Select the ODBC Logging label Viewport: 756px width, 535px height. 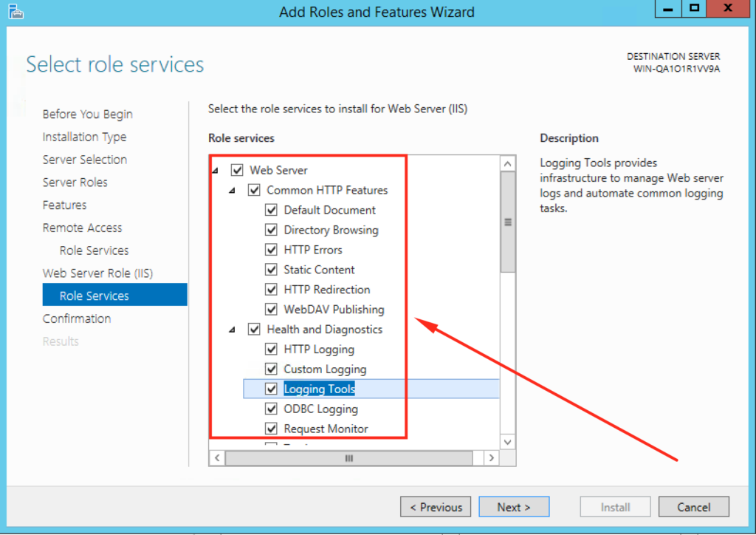click(320, 409)
